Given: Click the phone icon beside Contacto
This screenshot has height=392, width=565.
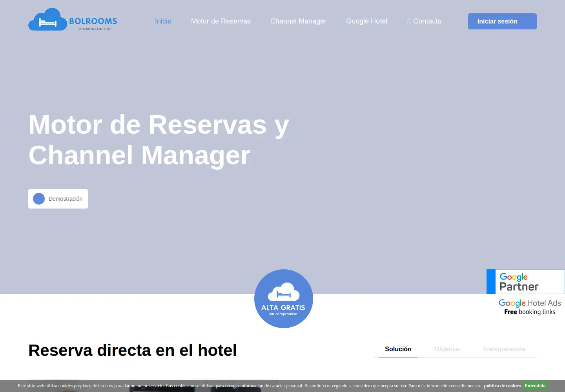Looking at the screenshot, I should point(409,22).
